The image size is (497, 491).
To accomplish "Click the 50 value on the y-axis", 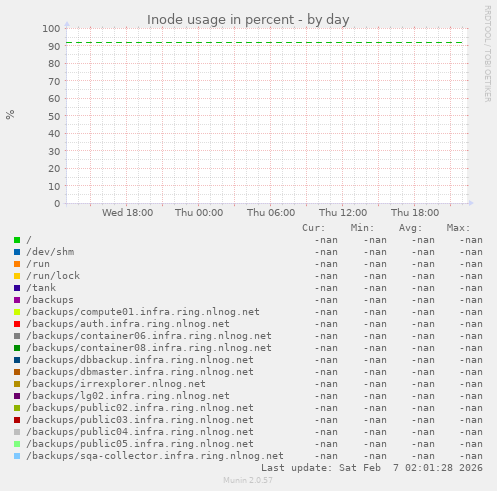I will pos(54,116).
